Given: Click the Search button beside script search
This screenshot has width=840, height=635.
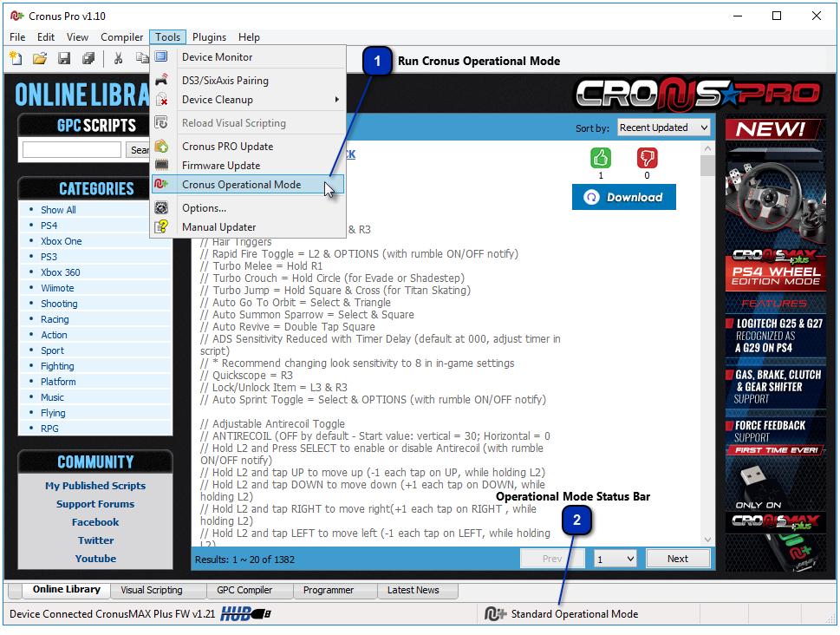Looking at the screenshot, I should click(140, 150).
